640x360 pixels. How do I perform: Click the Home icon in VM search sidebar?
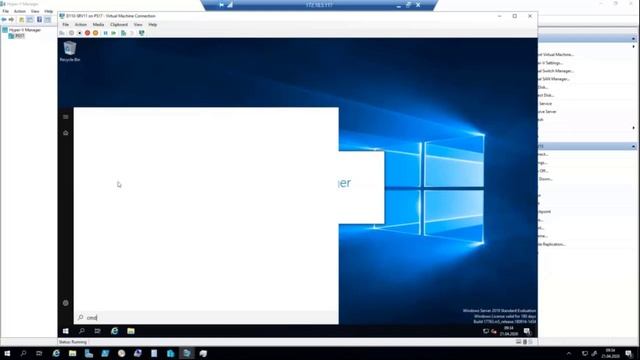[x=66, y=133]
